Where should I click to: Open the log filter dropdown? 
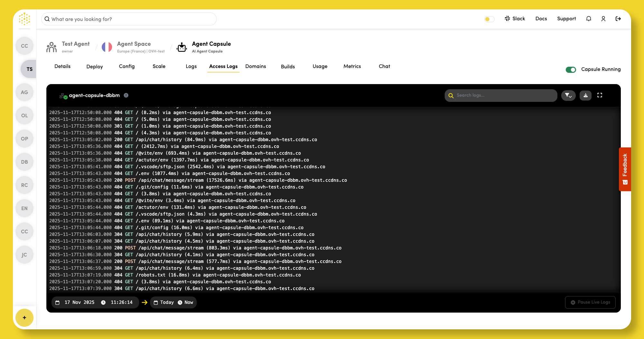point(568,95)
